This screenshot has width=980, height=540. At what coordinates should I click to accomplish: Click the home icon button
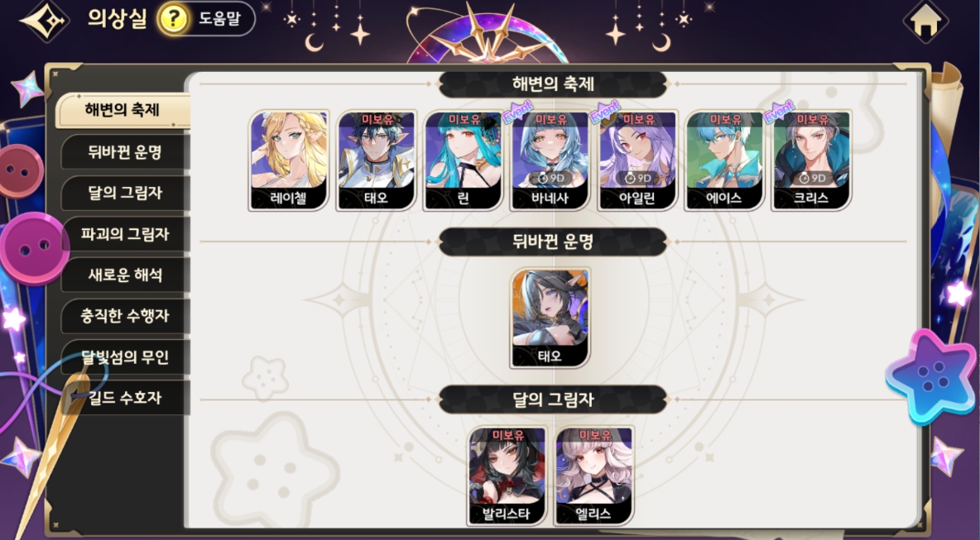tap(925, 21)
